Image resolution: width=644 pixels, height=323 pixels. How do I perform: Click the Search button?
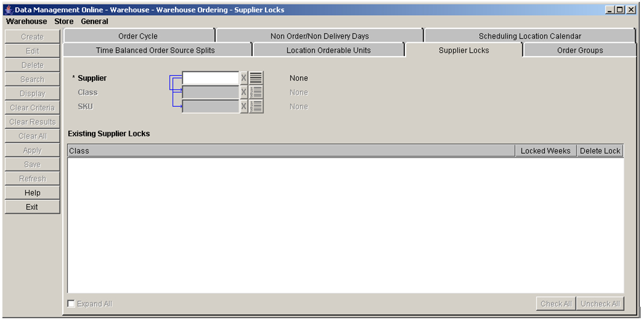click(x=33, y=79)
